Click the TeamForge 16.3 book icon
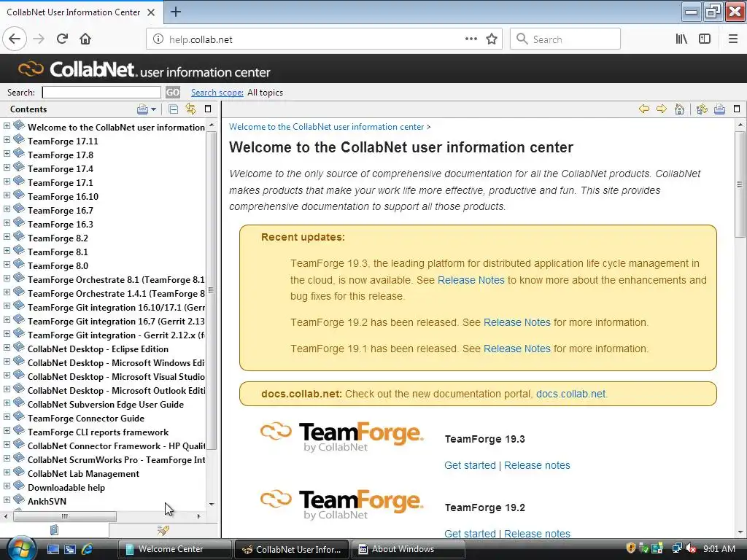Image resolution: width=747 pixels, height=560 pixels. [19, 222]
